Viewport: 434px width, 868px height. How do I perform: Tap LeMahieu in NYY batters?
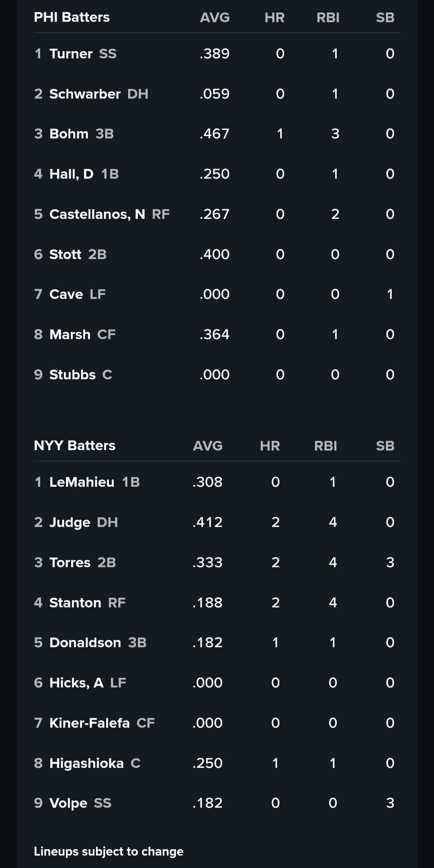click(x=82, y=482)
